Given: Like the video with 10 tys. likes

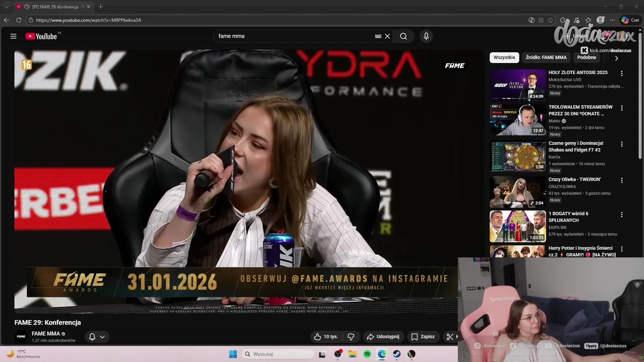Looking at the screenshot, I should pyautogui.click(x=326, y=337).
